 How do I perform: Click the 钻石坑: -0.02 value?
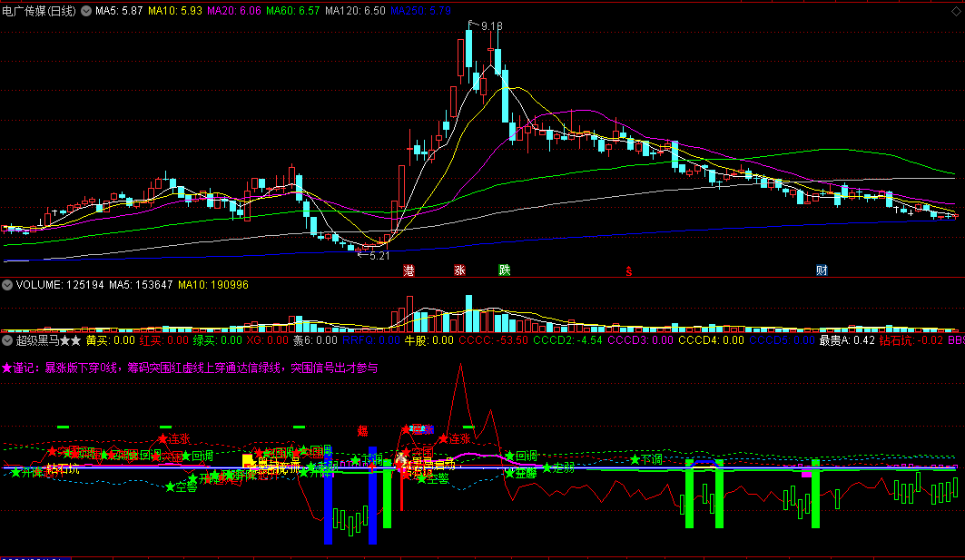tap(911, 340)
